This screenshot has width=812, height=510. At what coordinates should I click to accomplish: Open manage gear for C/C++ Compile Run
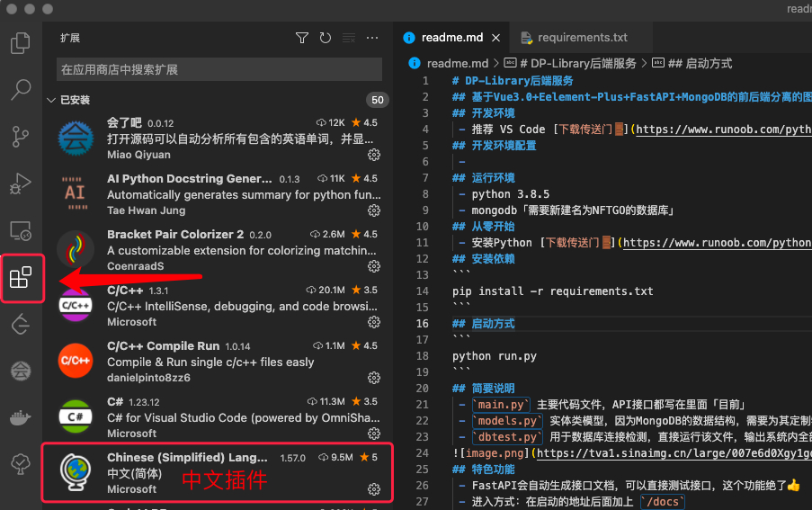click(374, 378)
